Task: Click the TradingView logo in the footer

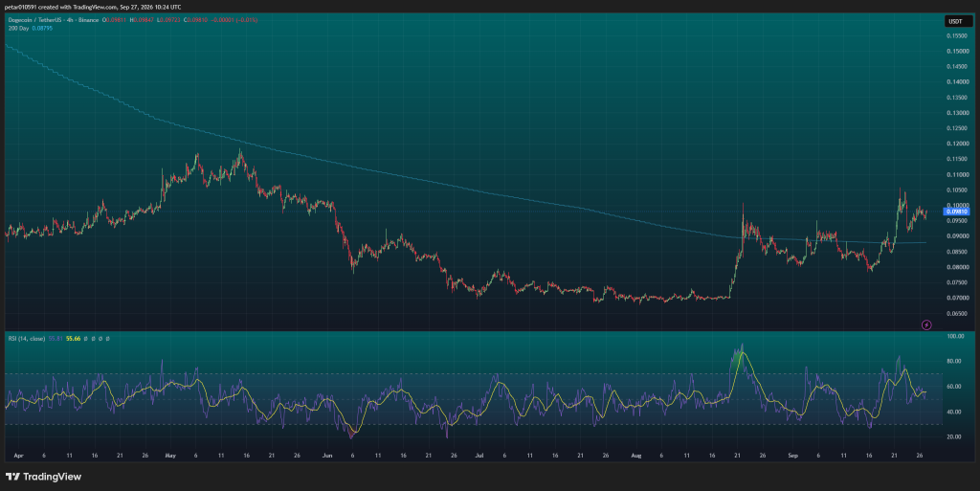Action: [43, 477]
